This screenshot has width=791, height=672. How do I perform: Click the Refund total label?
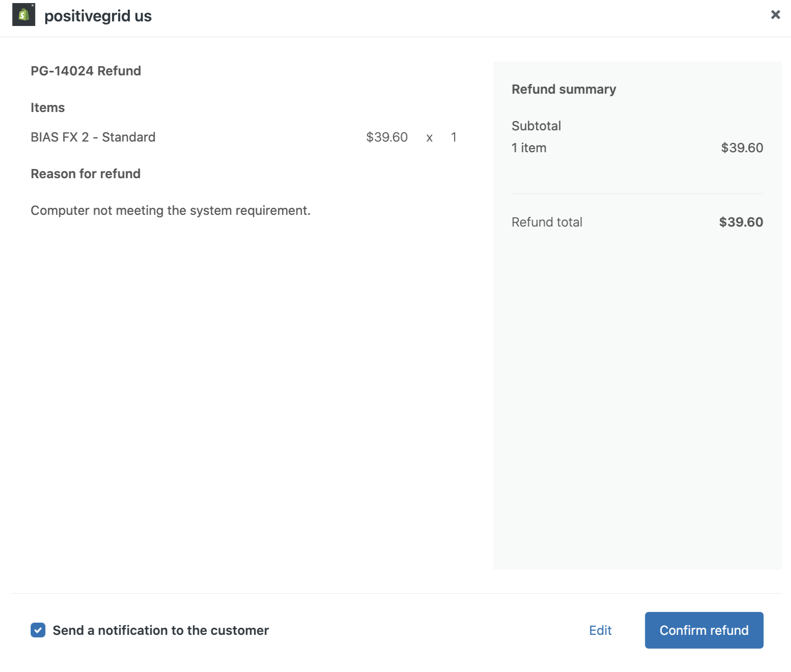pyautogui.click(x=547, y=222)
